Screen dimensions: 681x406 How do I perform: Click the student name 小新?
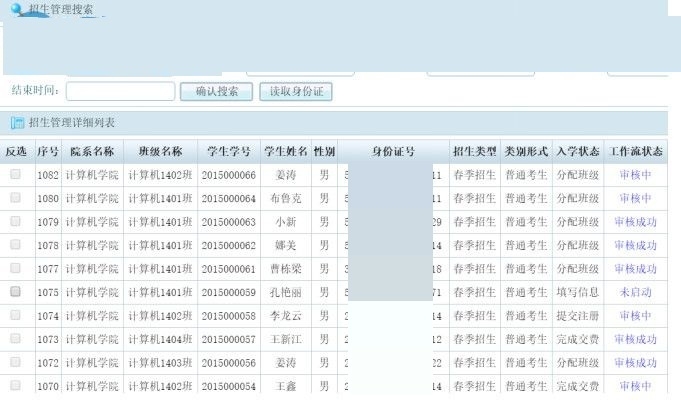[x=286, y=222]
